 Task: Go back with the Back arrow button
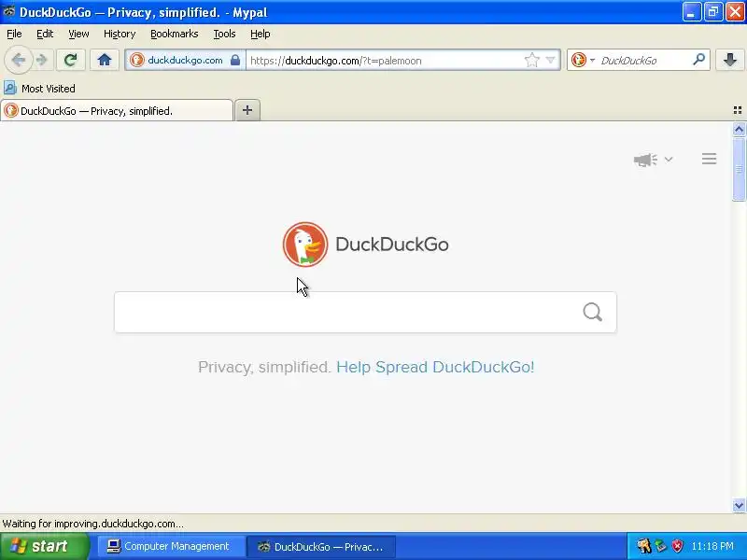pos(19,60)
